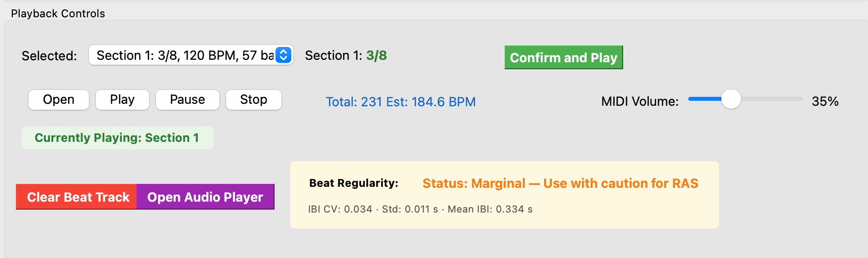Viewport: 868px width, 258px height.
Task: Click the orange Status: Marginal warning text
Action: click(x=560, y=183)
